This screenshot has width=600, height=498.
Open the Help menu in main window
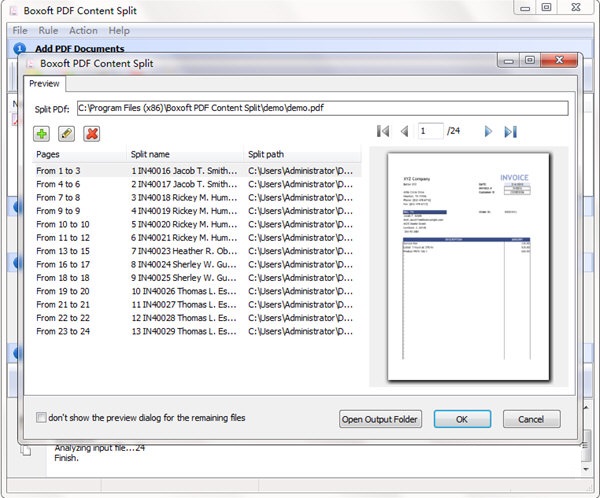click(119, 31)
